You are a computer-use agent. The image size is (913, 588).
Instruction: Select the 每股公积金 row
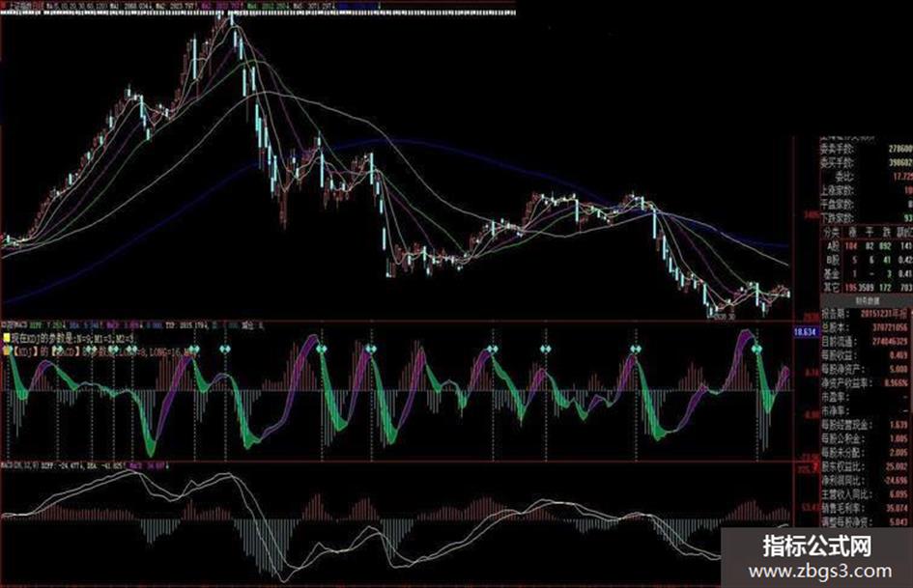(x=865, y=438)
